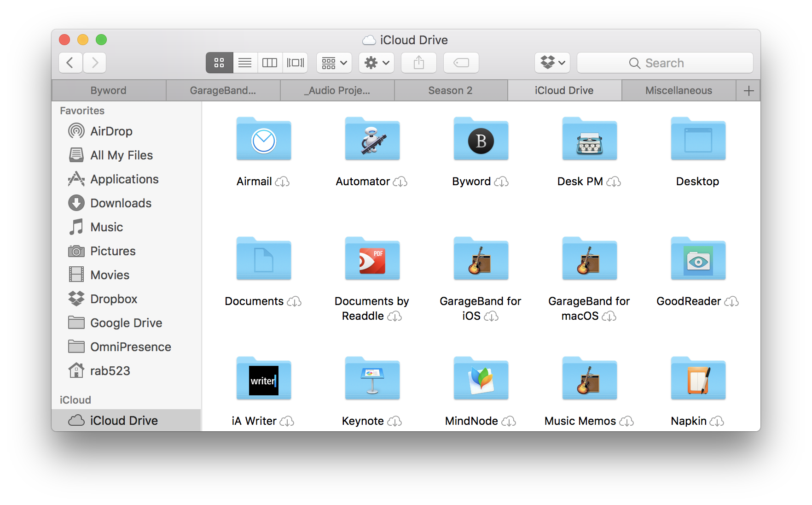
Task: Open the Airmail folder
Action: click(264, 139)
